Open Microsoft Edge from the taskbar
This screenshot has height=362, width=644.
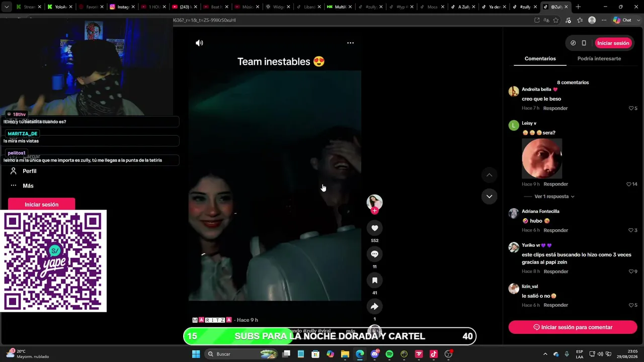click(x=360, y=354)
